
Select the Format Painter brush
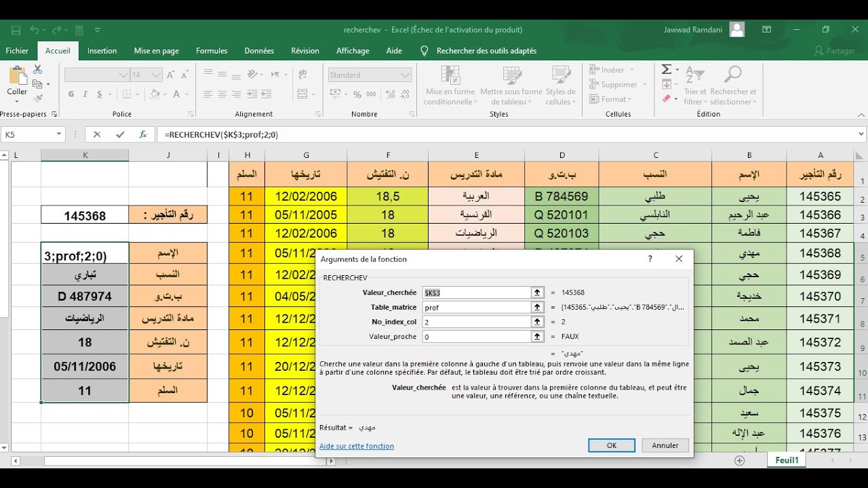point(37,98)
